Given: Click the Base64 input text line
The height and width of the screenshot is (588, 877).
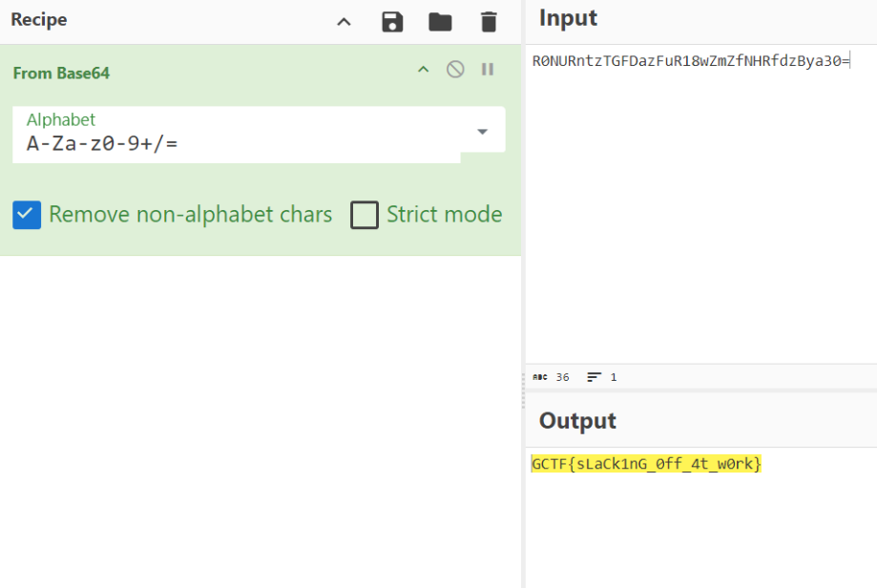Looking at the screenshot, I should tap(691, 60).
